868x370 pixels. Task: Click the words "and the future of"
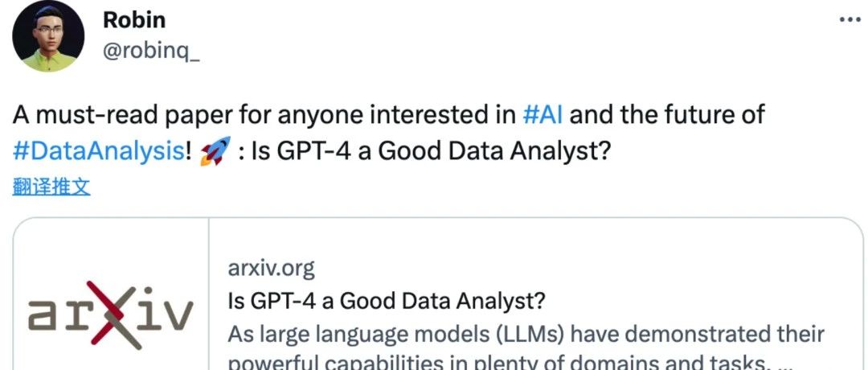(667, 114)
